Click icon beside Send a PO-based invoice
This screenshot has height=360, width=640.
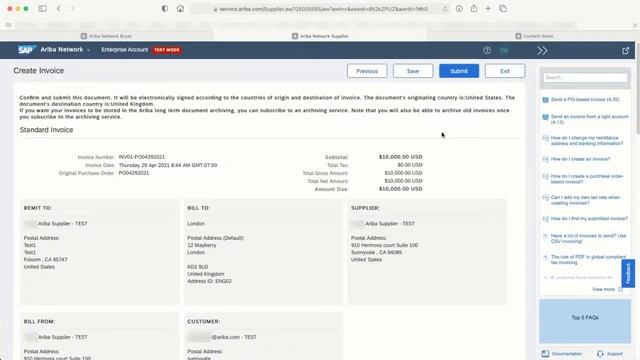click(x=545, y=100)
